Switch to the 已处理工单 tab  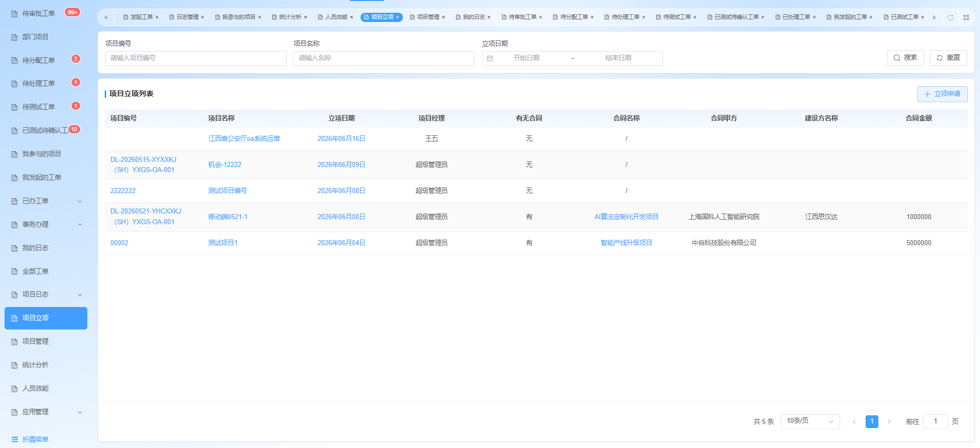coord(796,17)
